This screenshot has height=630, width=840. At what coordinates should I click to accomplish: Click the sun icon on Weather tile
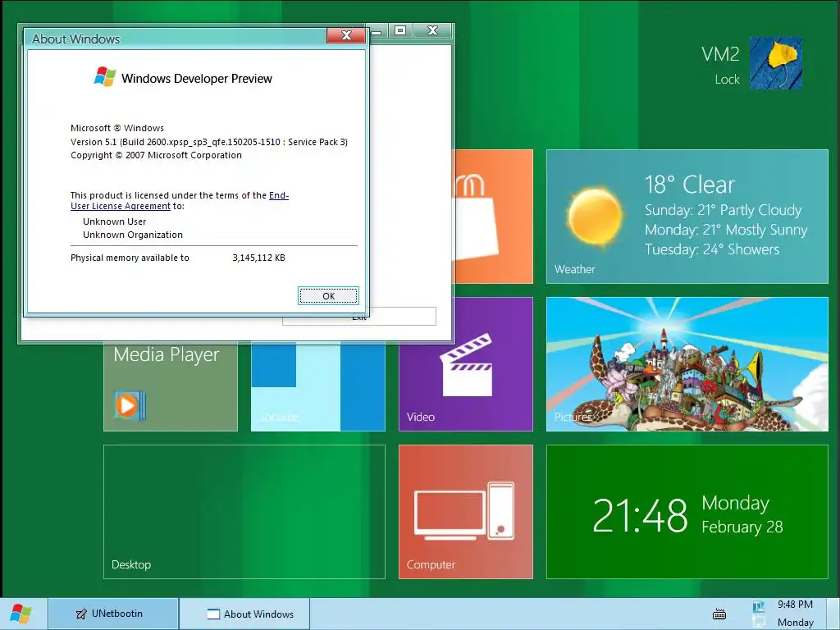pyautogui.click(x=595, y=217)
